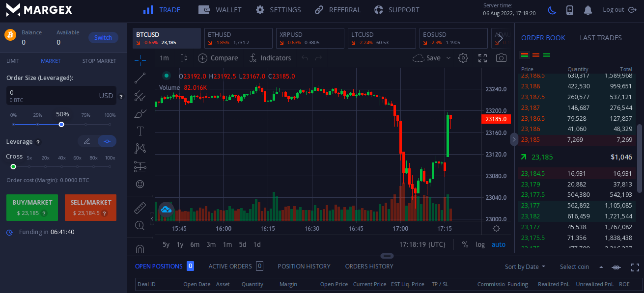
Task: Open the POSITION HISTORY tab
Action: 304,266
